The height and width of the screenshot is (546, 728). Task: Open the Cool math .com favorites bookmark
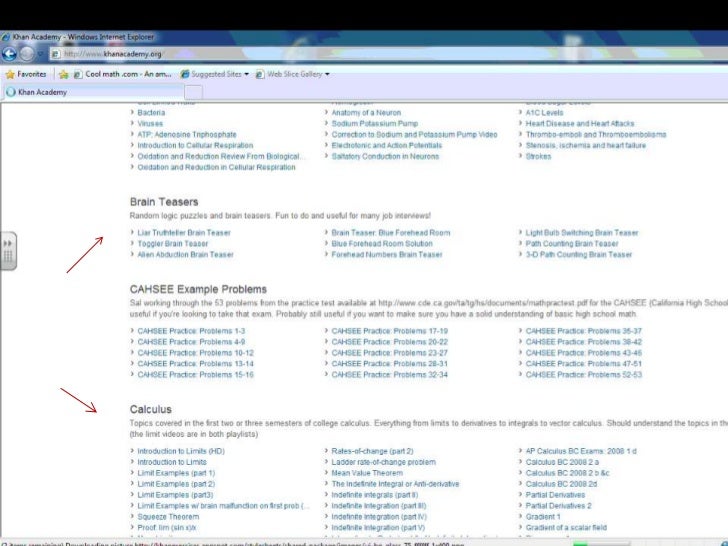(x=123, y=74)
